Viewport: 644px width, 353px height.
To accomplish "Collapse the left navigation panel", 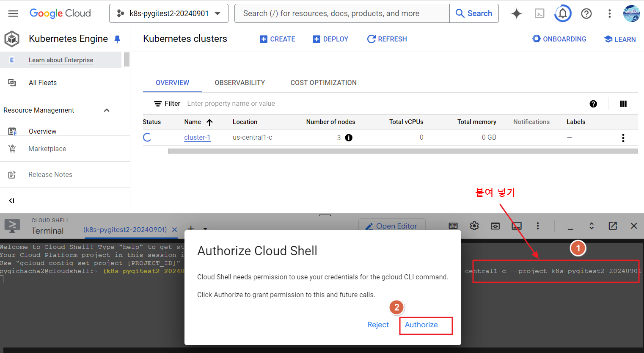I will coord(12,201).
